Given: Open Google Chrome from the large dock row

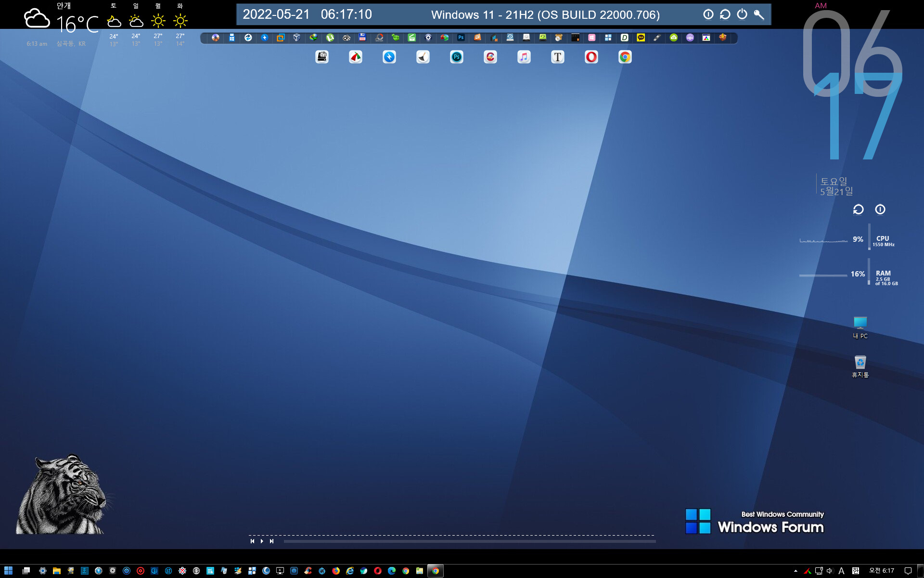Looking at the screenshot, I should click(x=625, y=57).
